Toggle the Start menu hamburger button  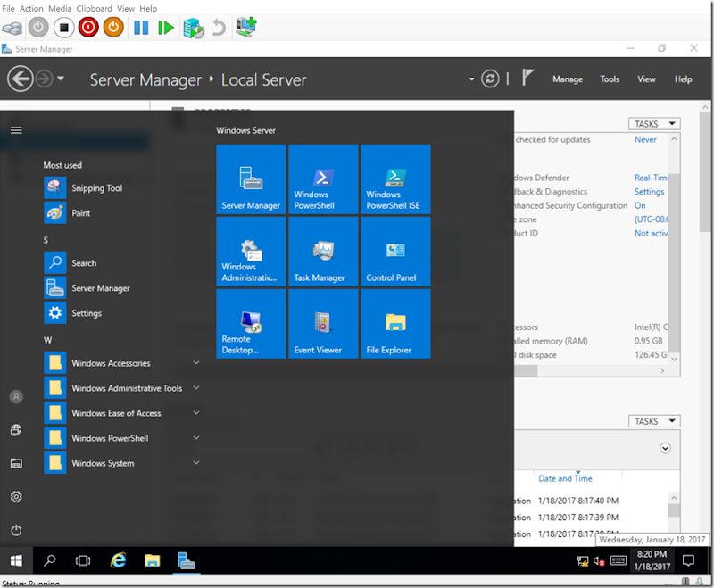[16, 130]
